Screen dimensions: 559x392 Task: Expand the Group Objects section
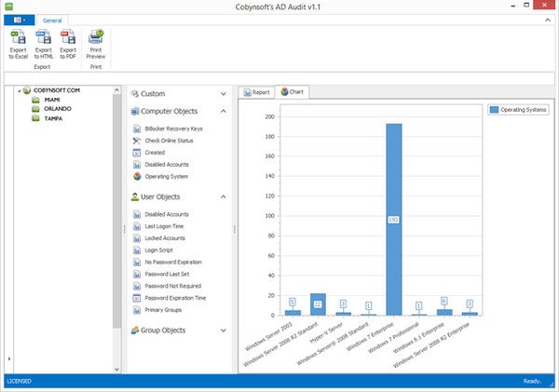coord(224,331)
